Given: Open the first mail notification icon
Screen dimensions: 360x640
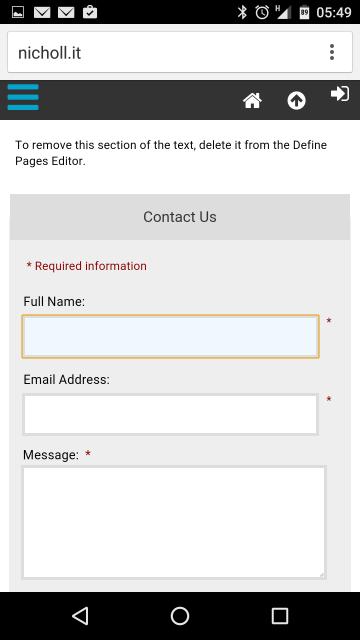Looking at the screenshot, I should (x=42, y=13).
